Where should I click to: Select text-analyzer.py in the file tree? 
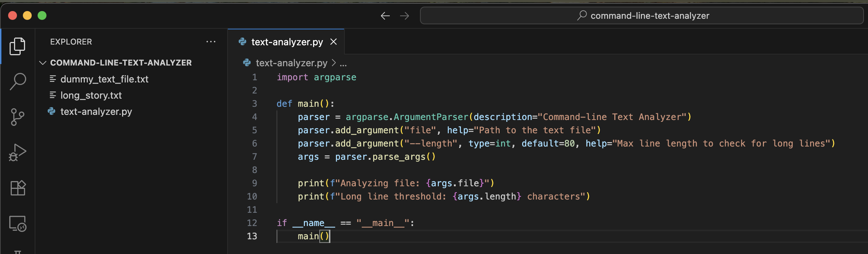(x=96, y=112)
